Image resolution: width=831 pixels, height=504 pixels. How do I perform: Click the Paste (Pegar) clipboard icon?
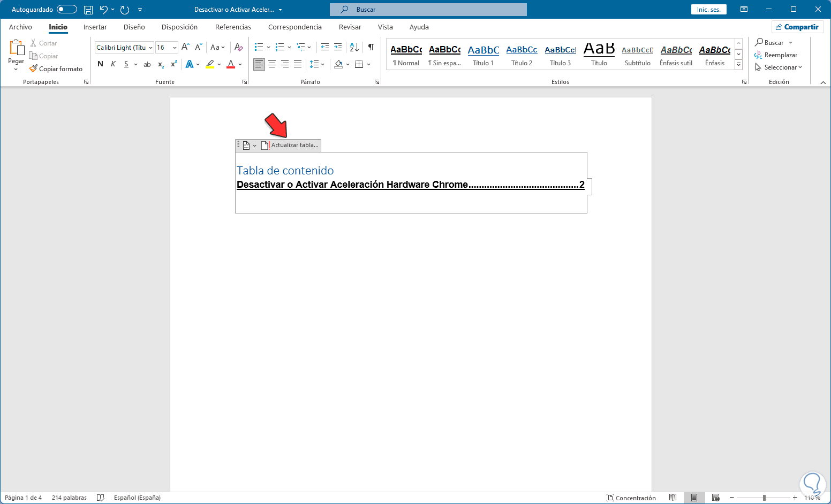16,48
